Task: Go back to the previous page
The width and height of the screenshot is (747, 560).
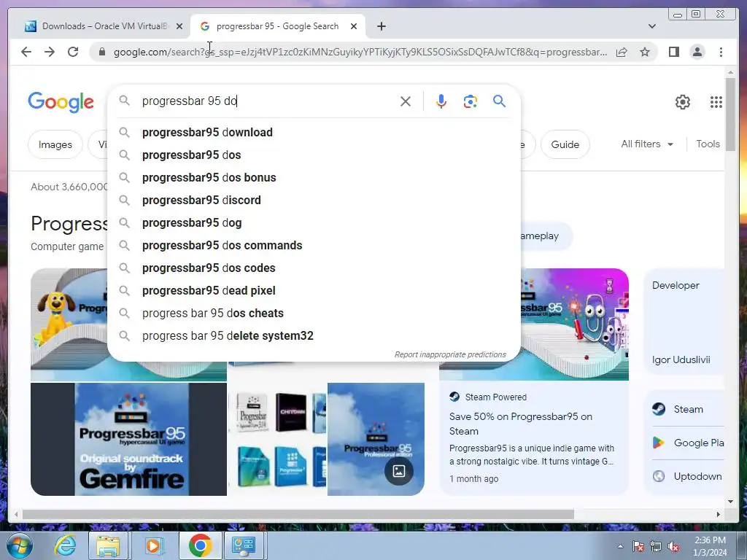Action: coord(26,52)
